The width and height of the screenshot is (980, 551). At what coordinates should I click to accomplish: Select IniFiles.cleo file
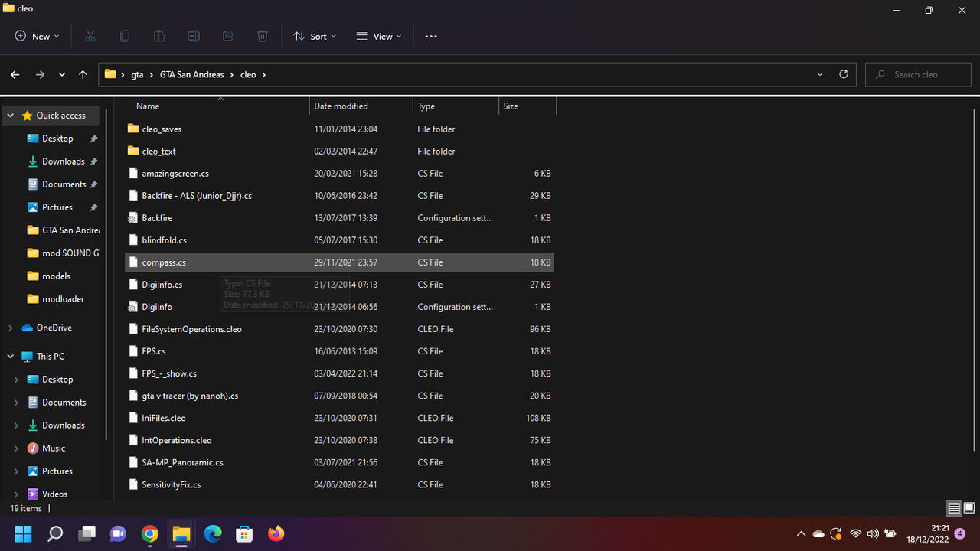[x=339, y=418]
